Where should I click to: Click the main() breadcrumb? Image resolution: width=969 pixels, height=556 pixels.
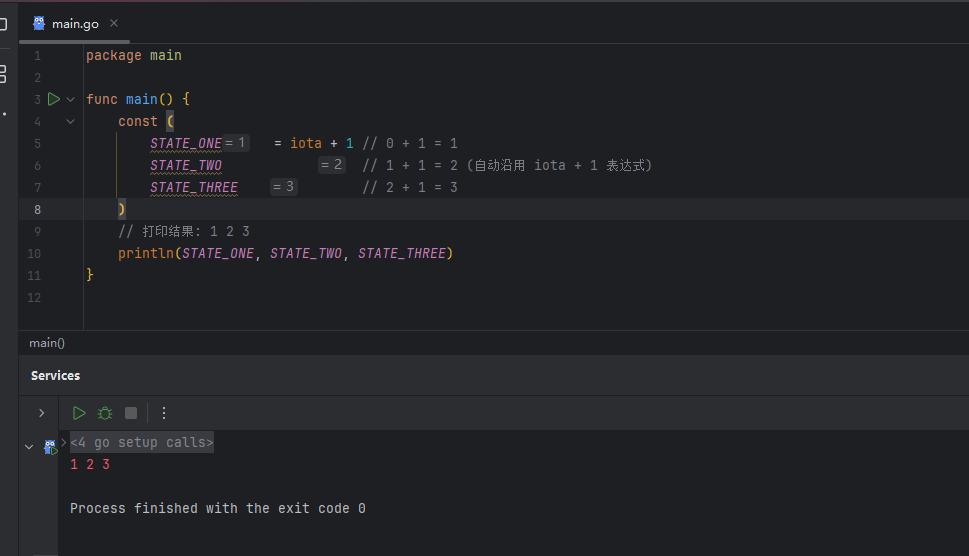tap(47, 343)
